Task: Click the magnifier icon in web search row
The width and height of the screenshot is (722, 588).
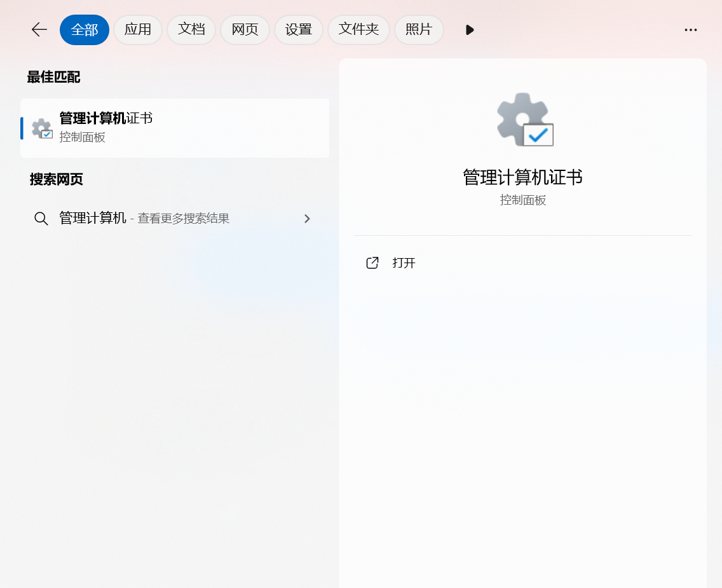Action: click(x=41, y=218)
